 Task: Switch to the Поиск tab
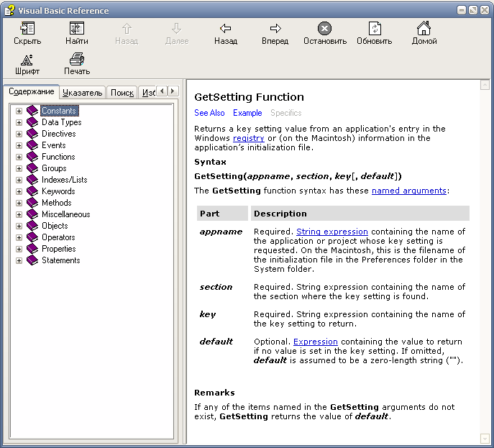tap(122, 93)
